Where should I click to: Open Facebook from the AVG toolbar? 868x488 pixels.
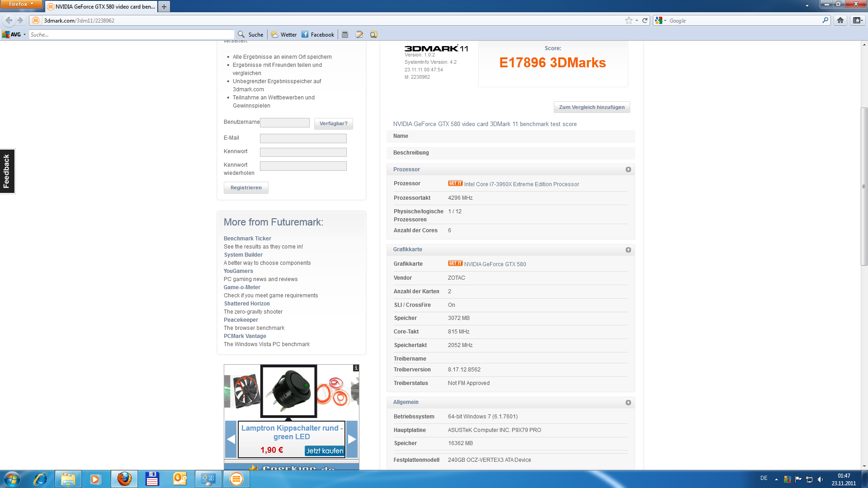(318, 34)
